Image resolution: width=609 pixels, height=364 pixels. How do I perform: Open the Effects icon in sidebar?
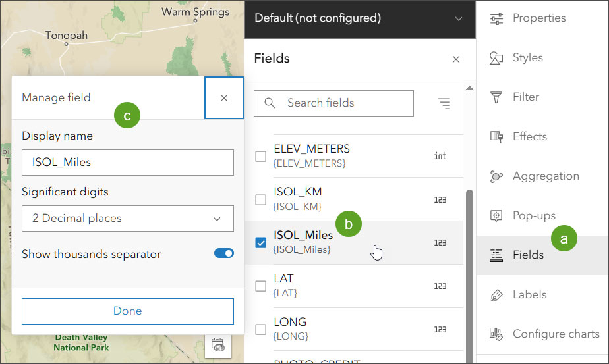pyautogui.click(x=497, y=137)
